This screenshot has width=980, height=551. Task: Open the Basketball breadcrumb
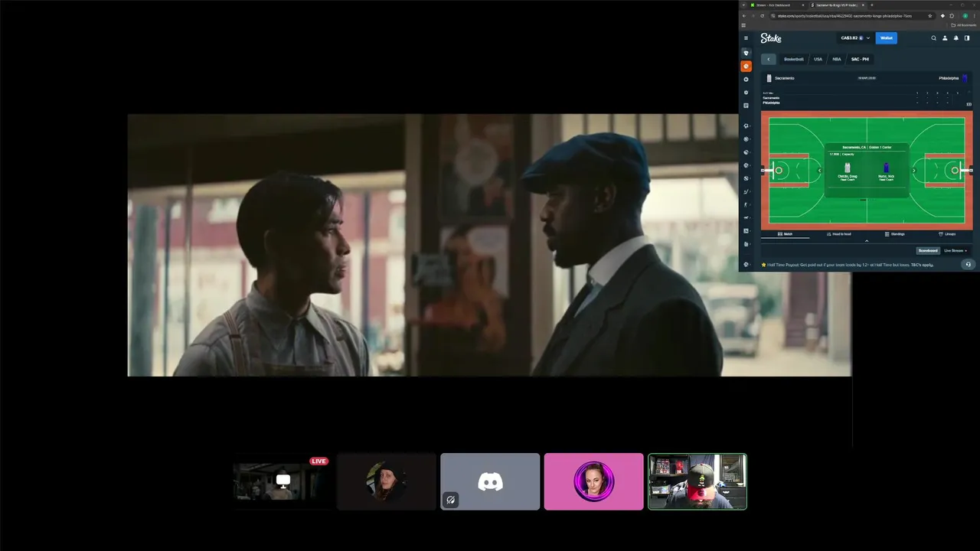[x=794, y=59]
